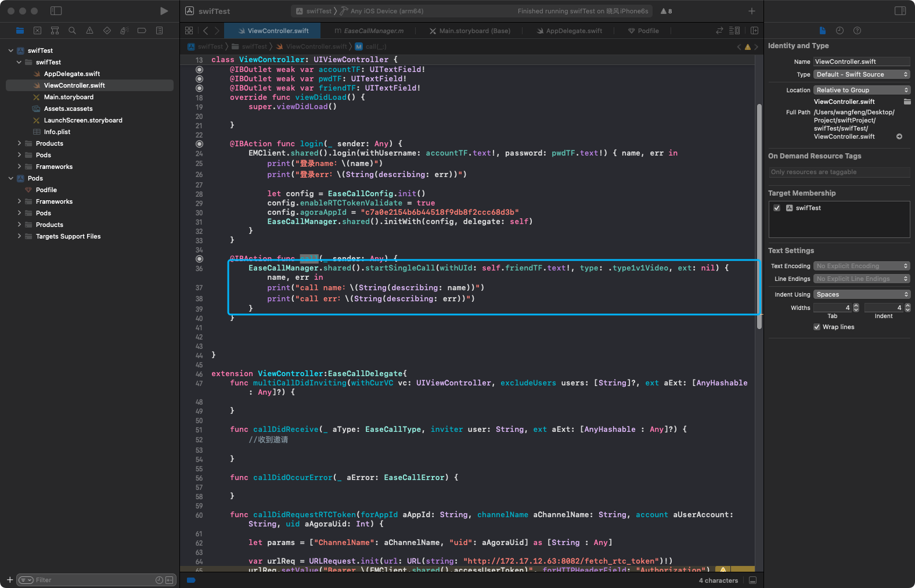915x588 pixels.
Task: Open the Breakpoint navigator icon
Action: pyautogui.click(x=142, y=31)
